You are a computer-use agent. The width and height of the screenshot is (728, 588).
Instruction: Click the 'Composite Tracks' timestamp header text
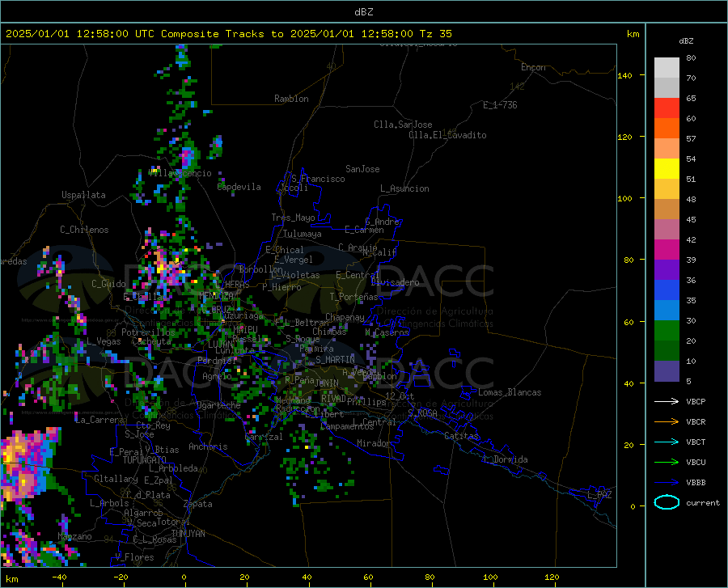click(x=228, y=34)
